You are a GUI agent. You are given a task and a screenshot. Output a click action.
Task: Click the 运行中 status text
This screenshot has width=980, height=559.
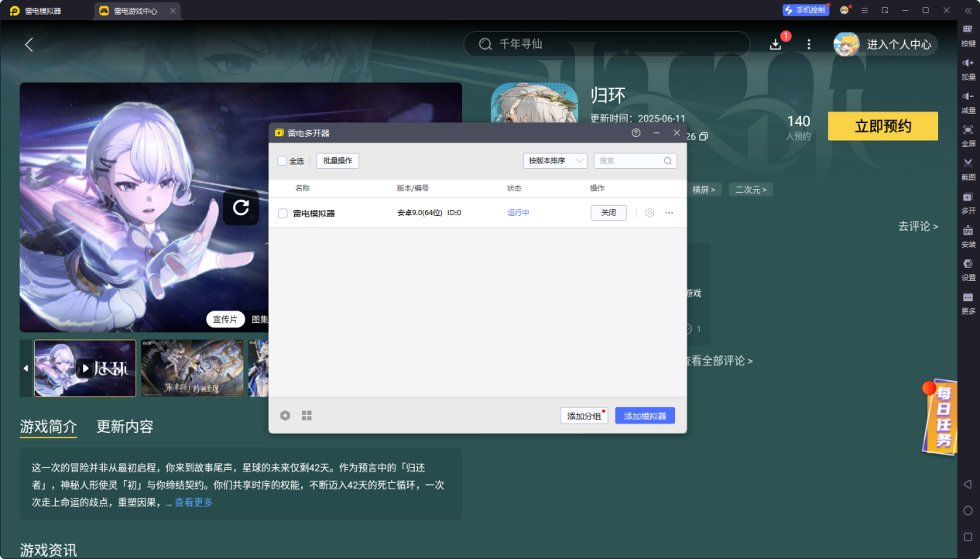pyautogui.click(x=519, y=213)
